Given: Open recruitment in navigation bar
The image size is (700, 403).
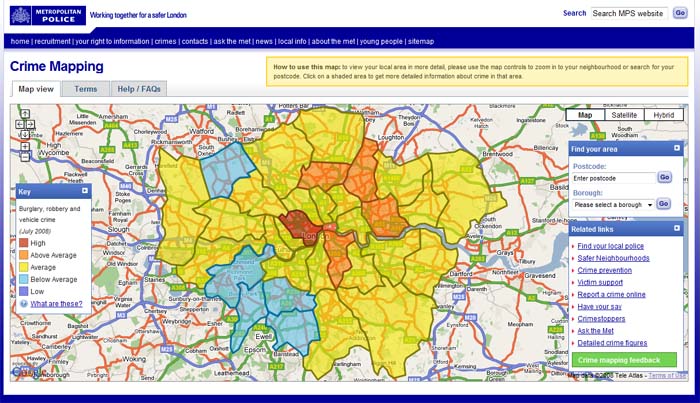Looking at the screenshot, I should click(x=52, y=42).
